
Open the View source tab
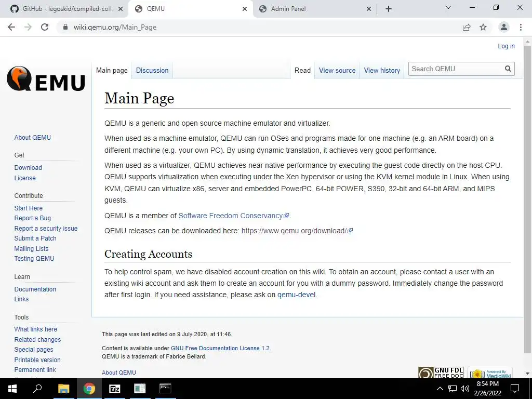click(x=337, y=70)
